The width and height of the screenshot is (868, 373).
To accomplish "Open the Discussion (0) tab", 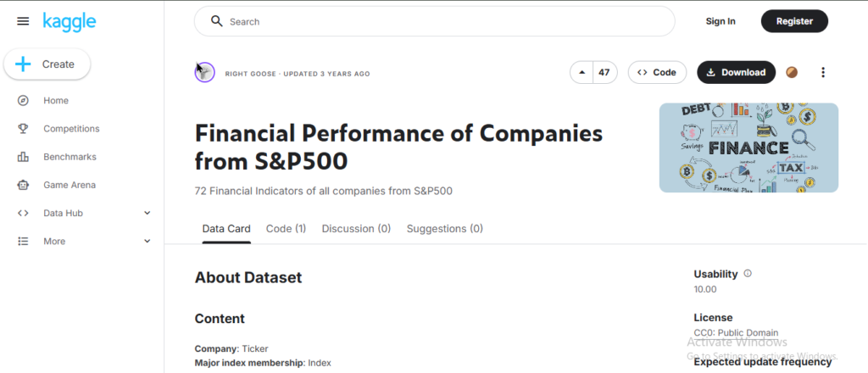I will tap(356, 229).
